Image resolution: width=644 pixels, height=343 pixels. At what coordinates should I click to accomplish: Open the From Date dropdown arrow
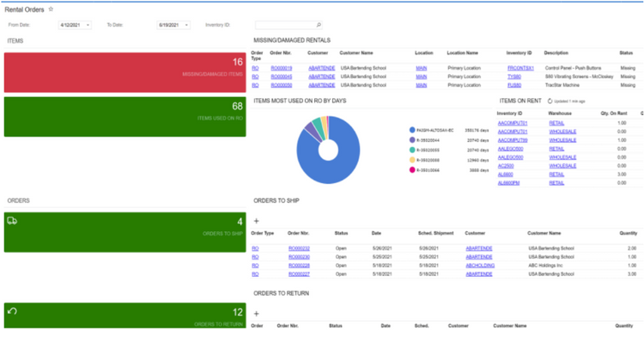88,25
